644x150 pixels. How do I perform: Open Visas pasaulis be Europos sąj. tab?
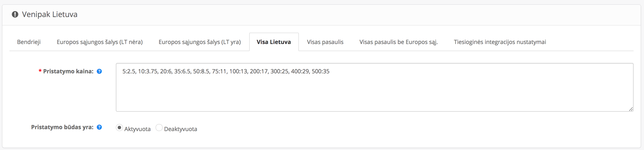[399, 42]
